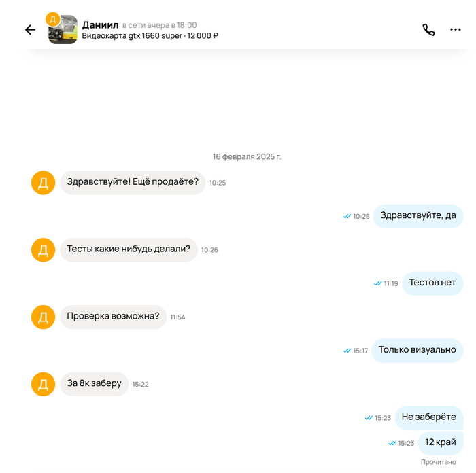Screen dimensions: 476x473
Task: Open the video card listing thumbnail
Action: (x=64, y=31)
